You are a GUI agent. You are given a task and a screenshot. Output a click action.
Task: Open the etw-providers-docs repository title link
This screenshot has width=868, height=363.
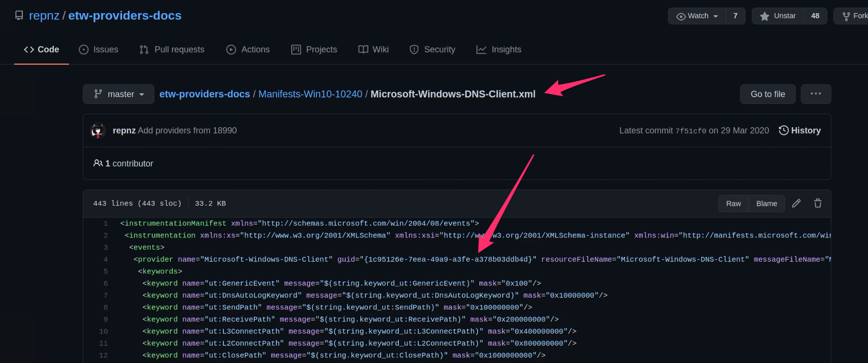point(125,16)
